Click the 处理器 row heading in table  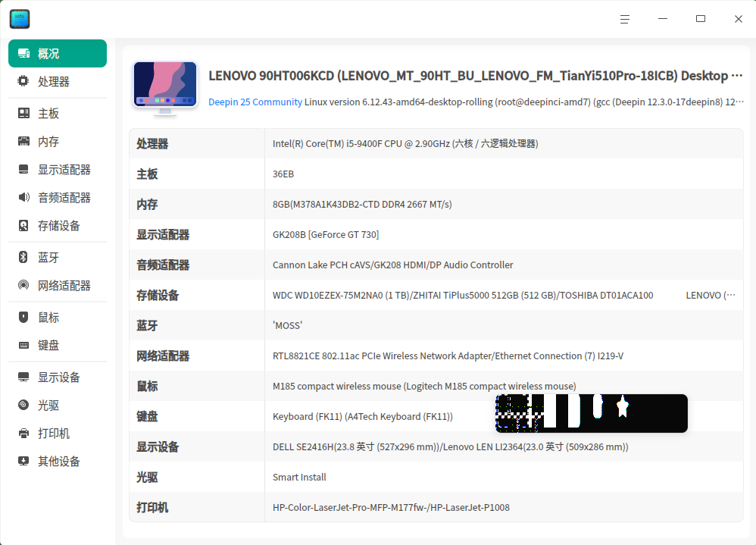point(152,144)
